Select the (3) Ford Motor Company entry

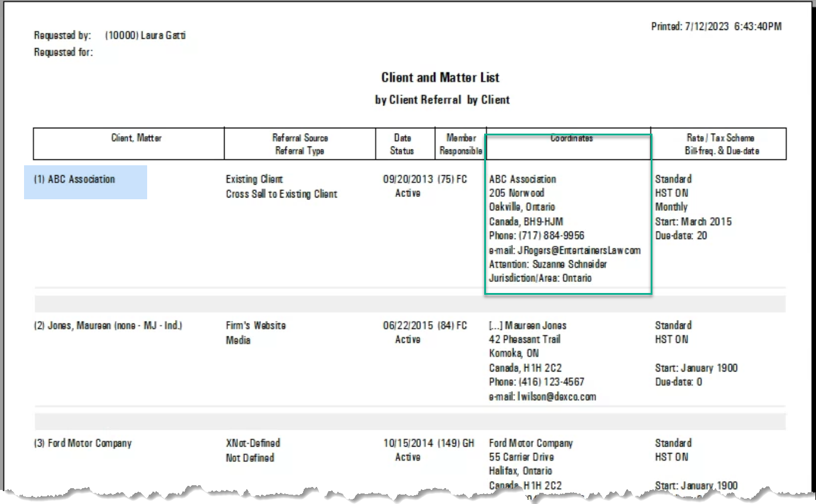[x=83, y=443]
